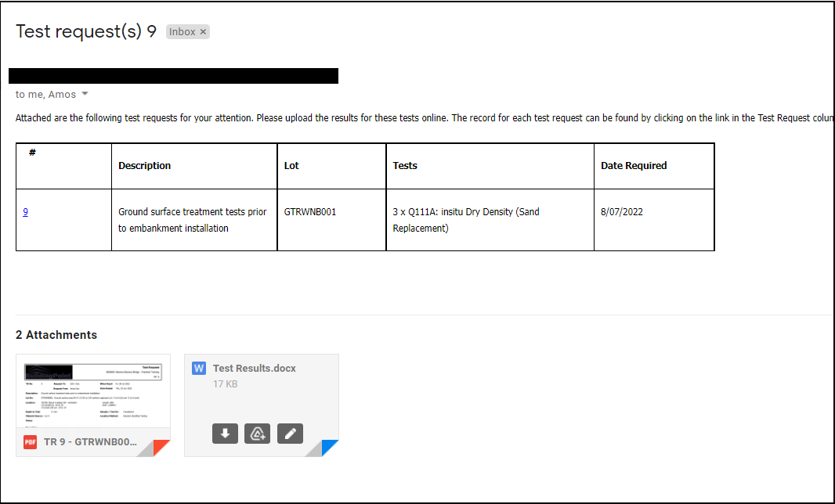Image resolution: width=835 pixels, height=504 pixels.
Task: Click the Inbox label tag
Action: coord(182,32)
